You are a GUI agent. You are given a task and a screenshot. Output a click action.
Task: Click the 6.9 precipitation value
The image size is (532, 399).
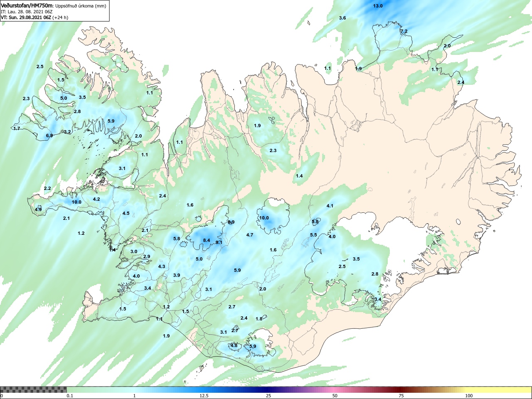pyautogui.click(x=49, y=135)
